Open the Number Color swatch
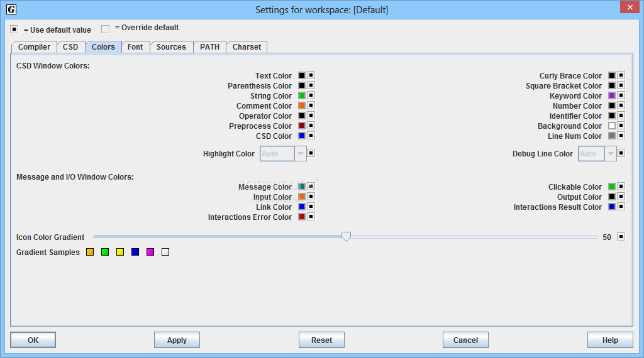The height and width of the screenshot is (358, 644). tap(612, 106)
